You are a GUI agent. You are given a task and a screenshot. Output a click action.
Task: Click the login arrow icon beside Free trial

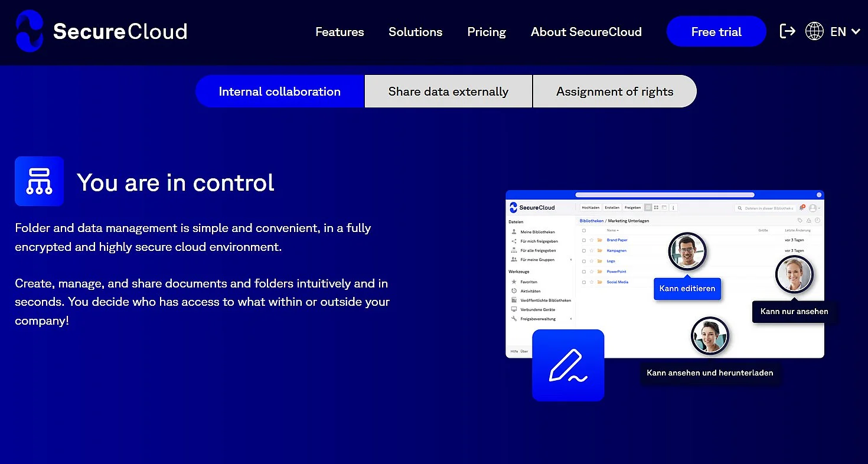pyautogui.click(x=788, y=31)
